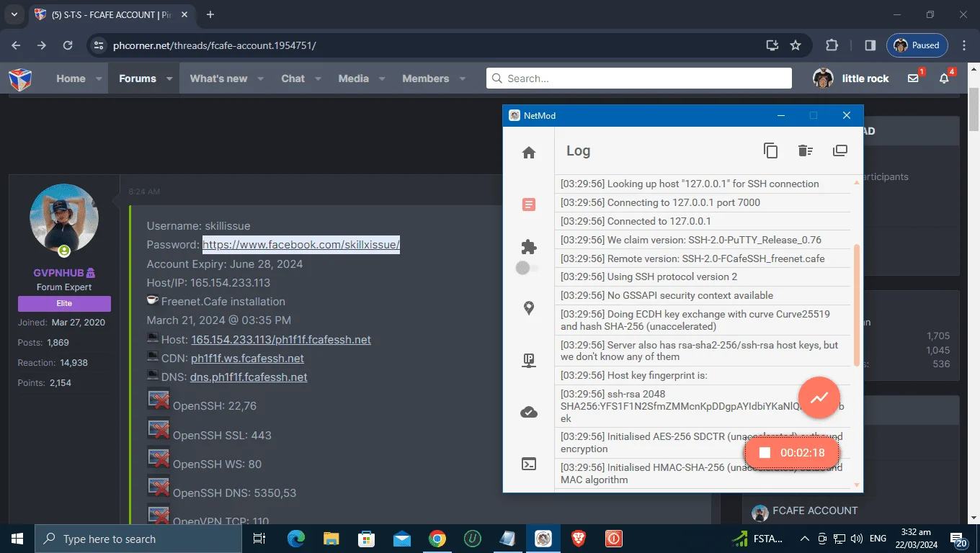This screenshot has height=553, width=980.
Task: Open the Media navigation item
Action: 353,78
